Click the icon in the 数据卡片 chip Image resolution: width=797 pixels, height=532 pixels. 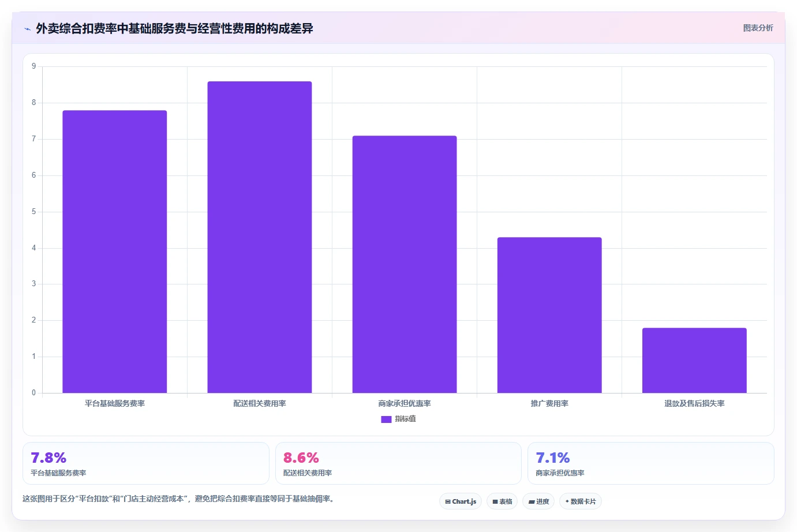point(567,501)
